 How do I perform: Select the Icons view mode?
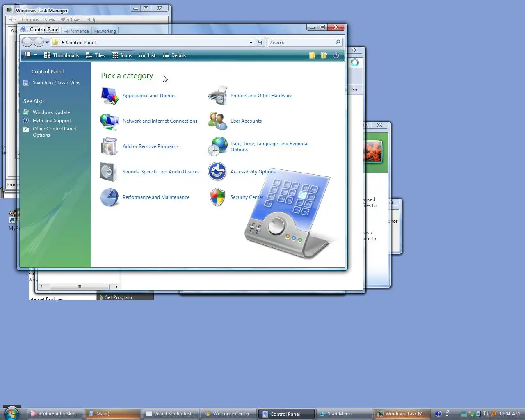(x=122, y=55)
